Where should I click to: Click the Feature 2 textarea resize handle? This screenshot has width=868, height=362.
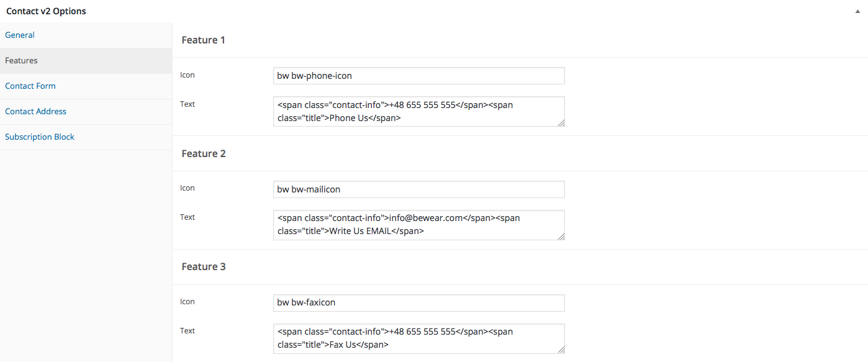coord(561,237)
